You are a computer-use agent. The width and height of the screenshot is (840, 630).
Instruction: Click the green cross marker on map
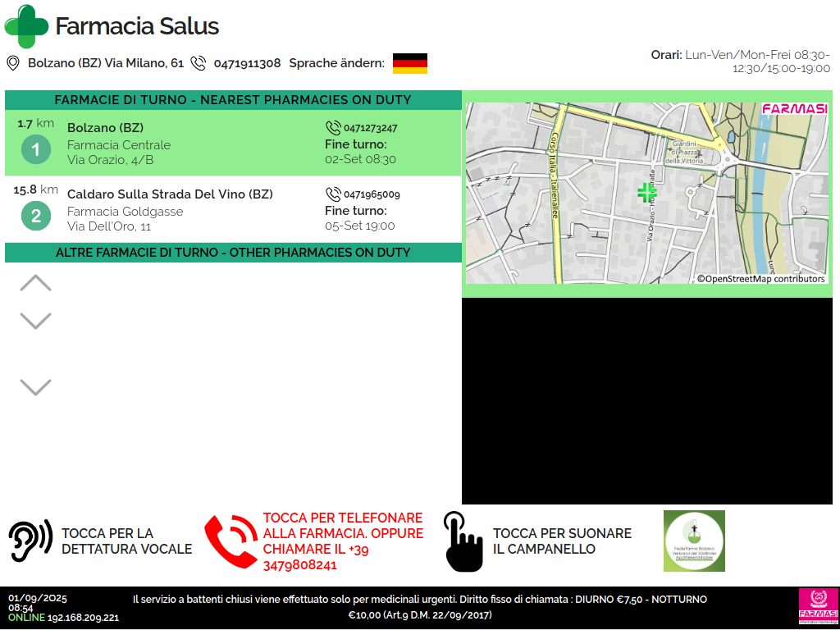(647, 193)
